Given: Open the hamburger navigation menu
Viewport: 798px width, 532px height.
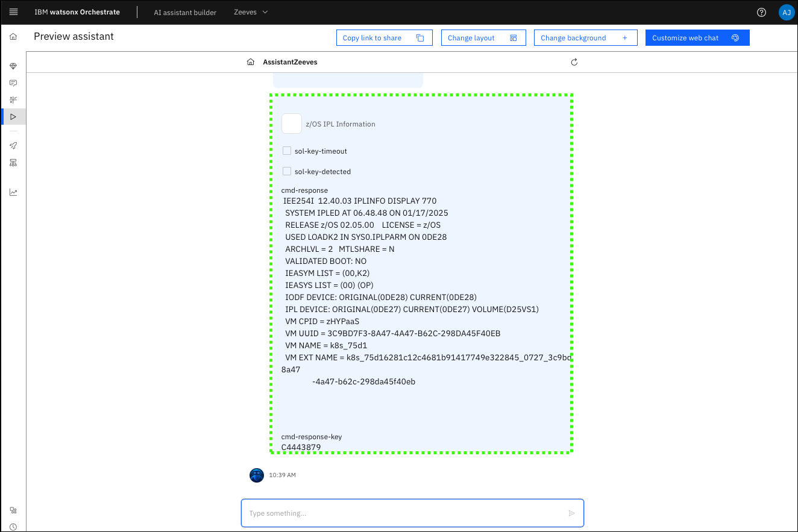Looking at the screenshot, I should 13,12.
